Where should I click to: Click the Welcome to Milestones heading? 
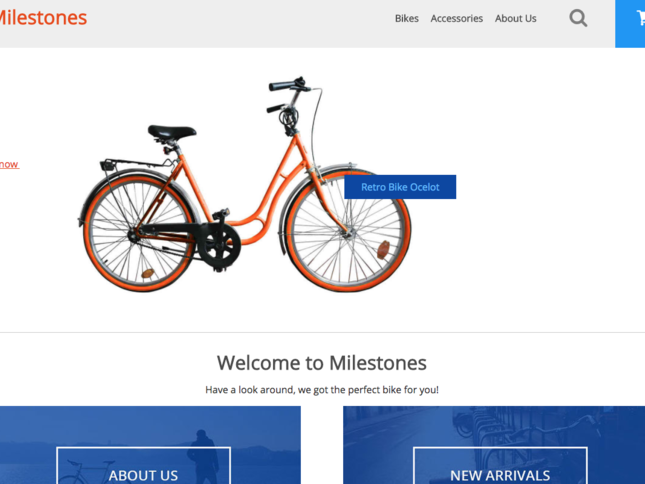(x=322, y=363)
